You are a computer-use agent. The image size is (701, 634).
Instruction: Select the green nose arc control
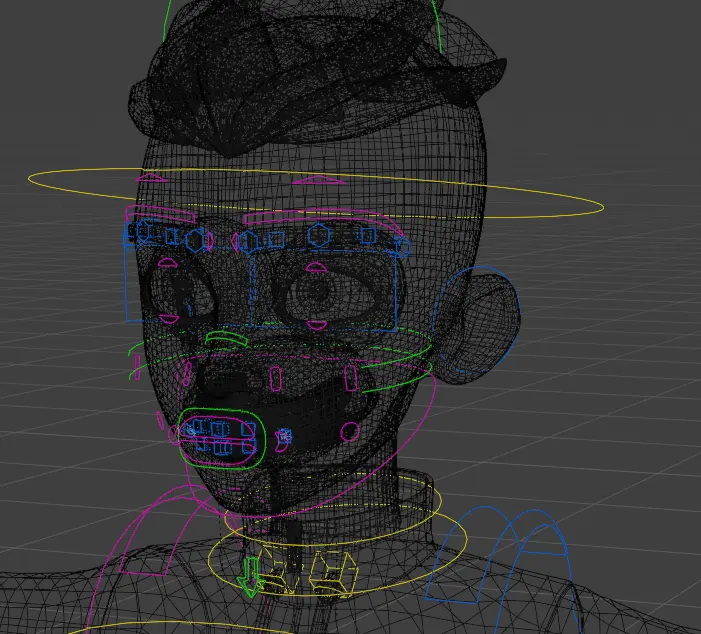(226, 338)
